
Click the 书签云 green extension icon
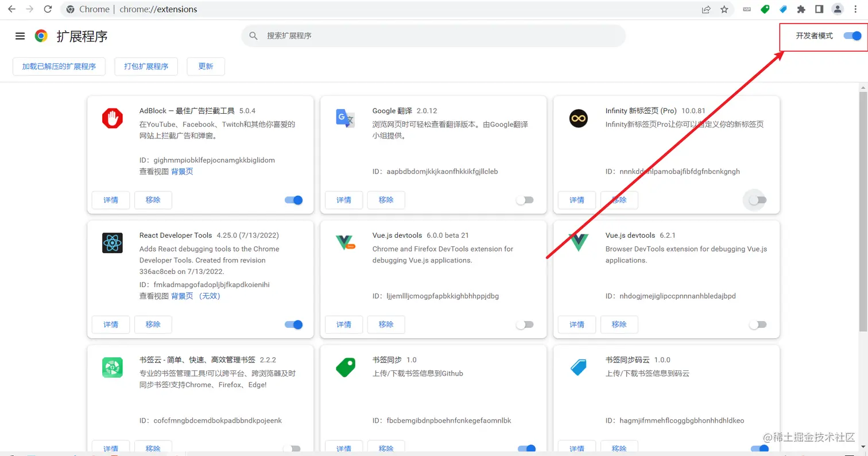[113, 368]
